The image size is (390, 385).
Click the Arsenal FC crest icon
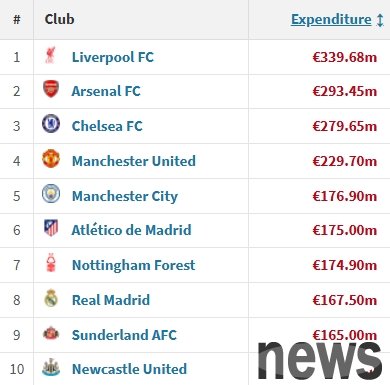(x=51, y=89)
